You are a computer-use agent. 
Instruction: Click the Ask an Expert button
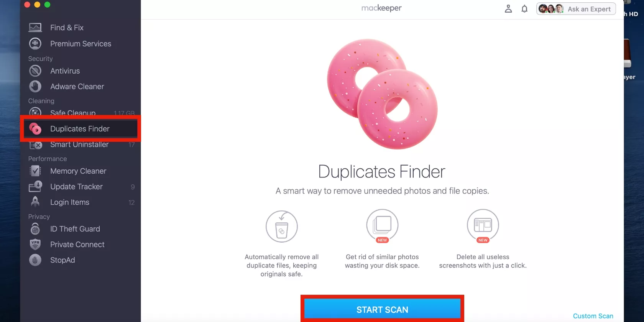(x=576, y=9)
